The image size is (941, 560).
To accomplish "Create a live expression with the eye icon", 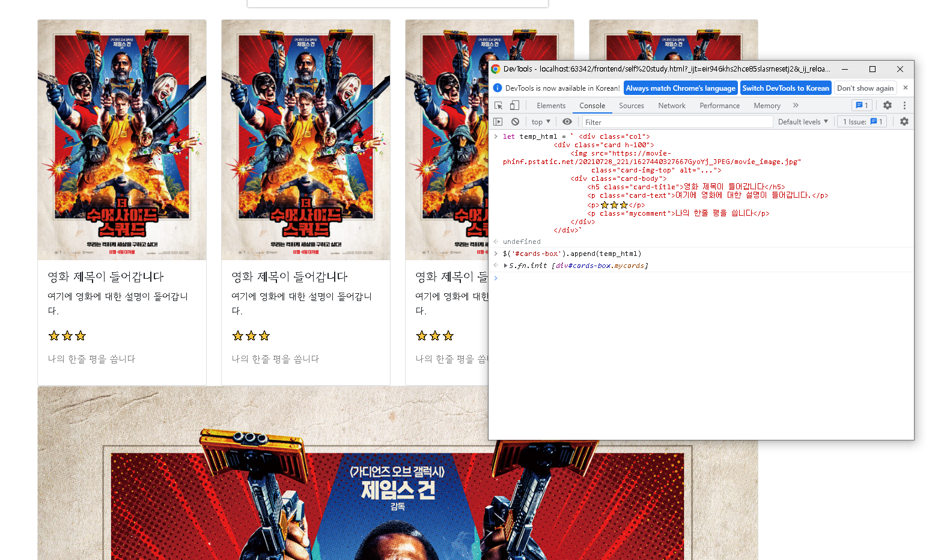I will (567, 121).
